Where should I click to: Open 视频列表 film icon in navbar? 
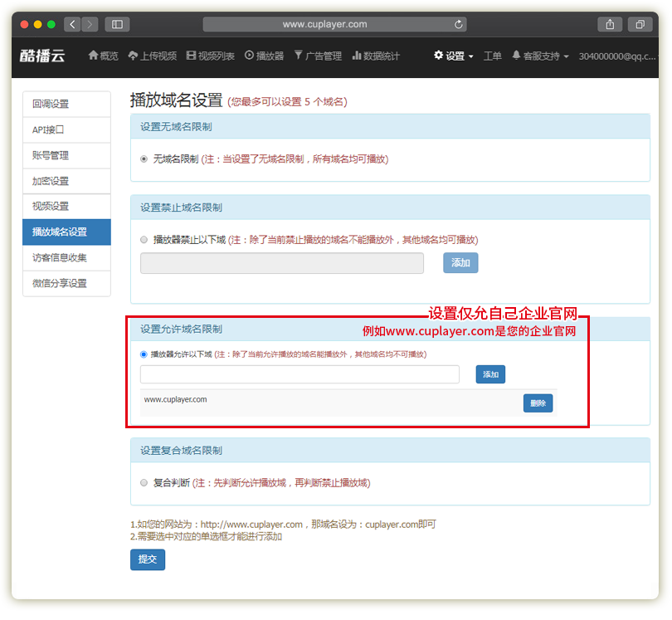pos(192,56)
